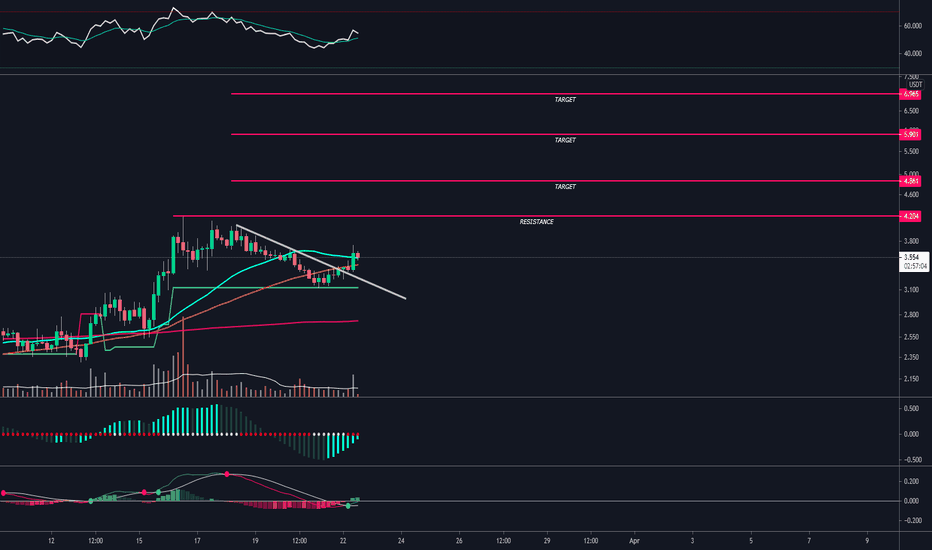This screenshot has height=550, width=932.
Task: Select the green horizontal support line near 3.100
Action: [x=265, y=288]
